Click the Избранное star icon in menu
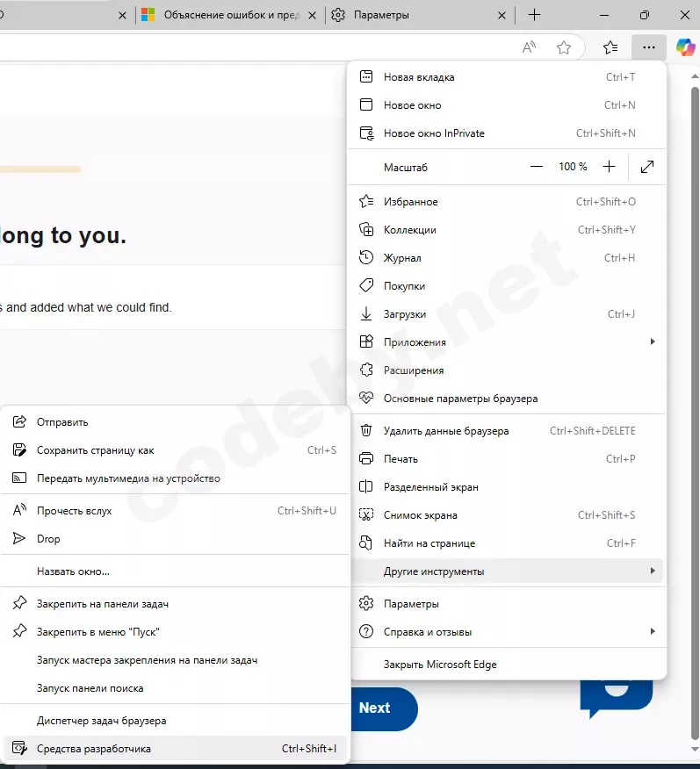 (366, 201)
